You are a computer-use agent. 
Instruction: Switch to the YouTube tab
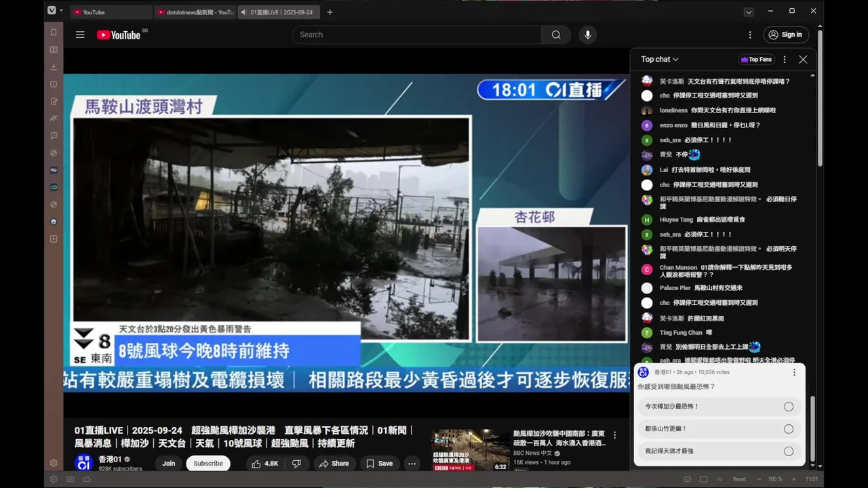112,12
